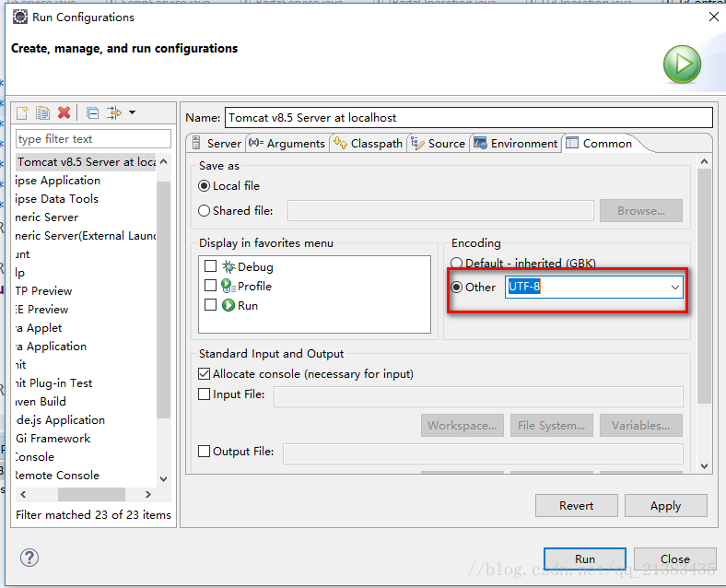Click the Output File path field
The image size is (726, 588).
483,453
